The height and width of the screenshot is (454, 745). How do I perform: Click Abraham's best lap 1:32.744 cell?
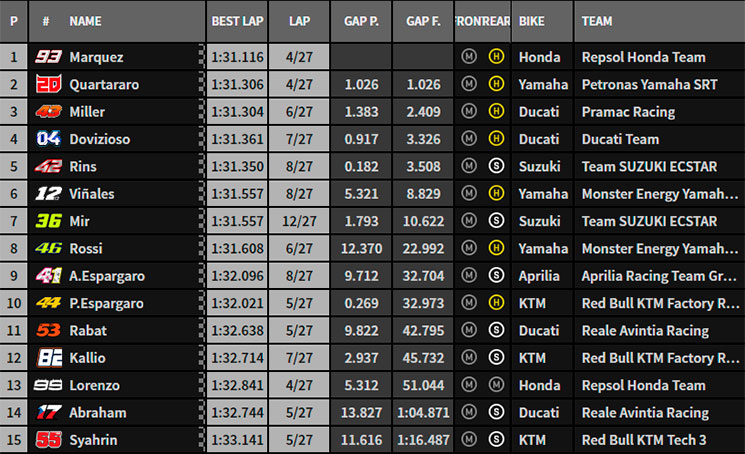tap(237, 413)
